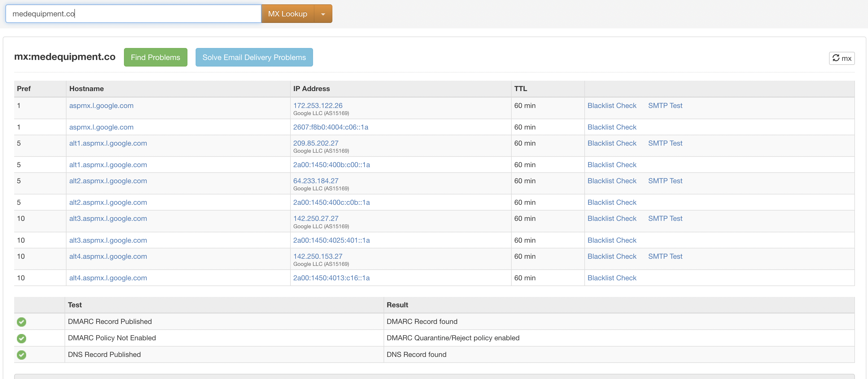
Task: Click the DNS Record found result text
Action: (x=417, y=355)
